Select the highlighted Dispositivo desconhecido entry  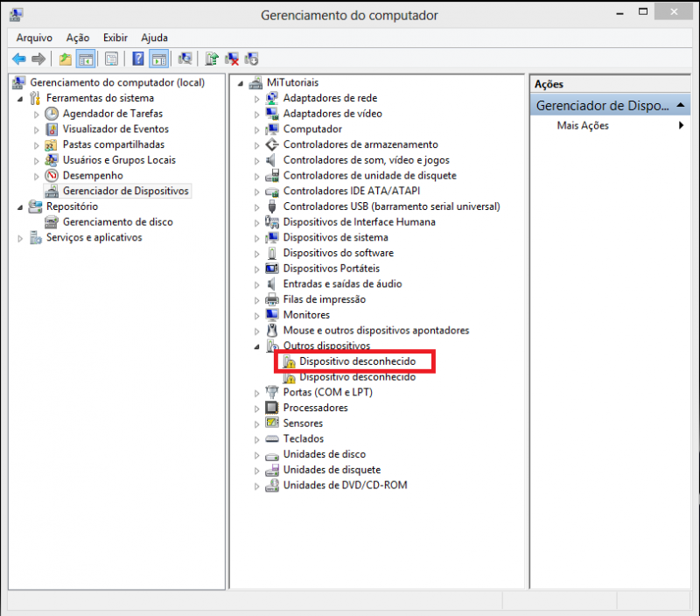[357, 361]
